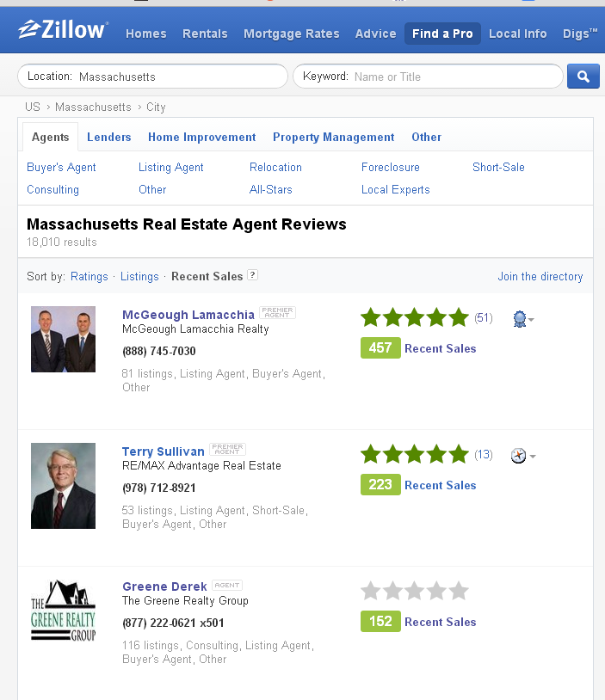Viewport: 605px width, 700px height.
Task: Click the (51) review count
Action: [484, 318]
